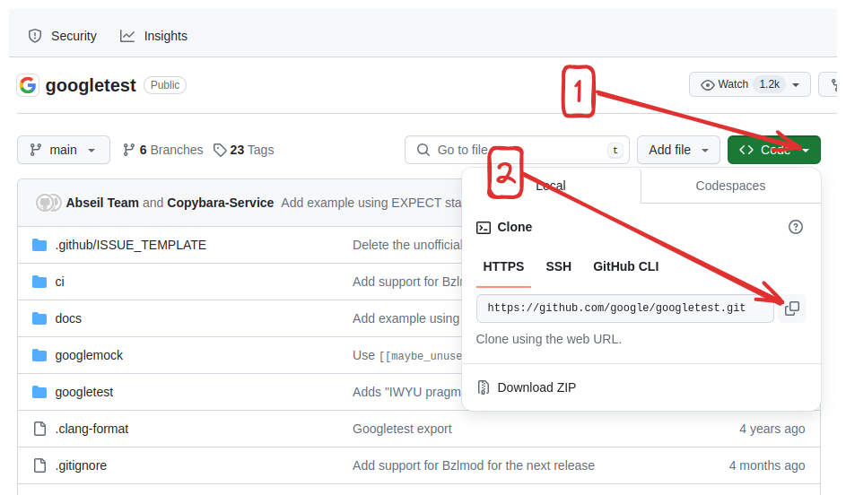This screenshot has width=846, height=504.
Task: Switch to the Codespaces tab
Action: [730, 186]
